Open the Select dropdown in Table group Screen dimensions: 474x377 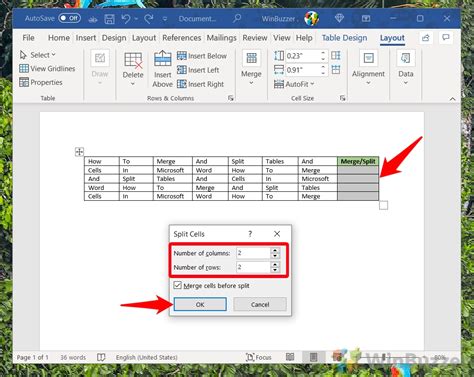(x=37, y=55)
